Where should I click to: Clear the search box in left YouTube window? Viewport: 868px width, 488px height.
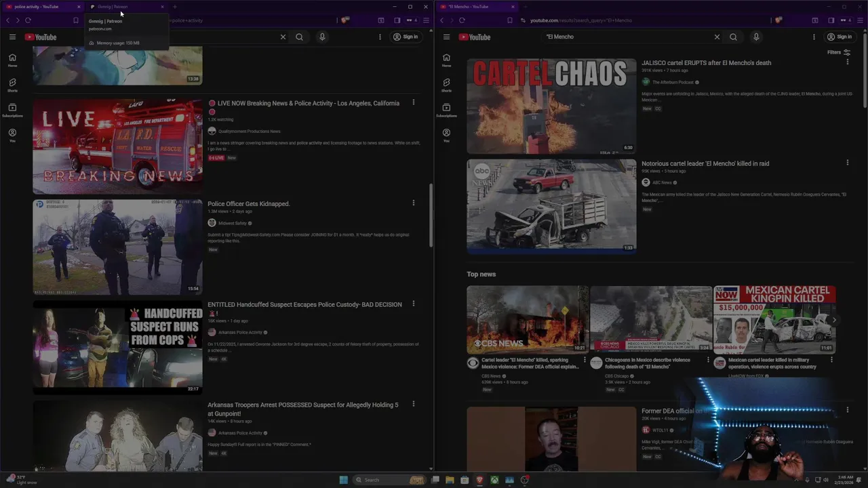tap(283, 37)
